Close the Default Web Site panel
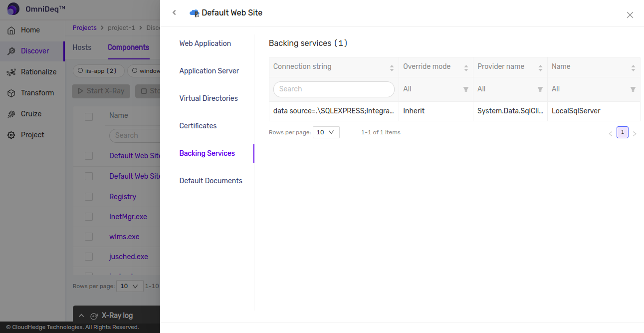This screenshot has height=333, width=644. 630,15
